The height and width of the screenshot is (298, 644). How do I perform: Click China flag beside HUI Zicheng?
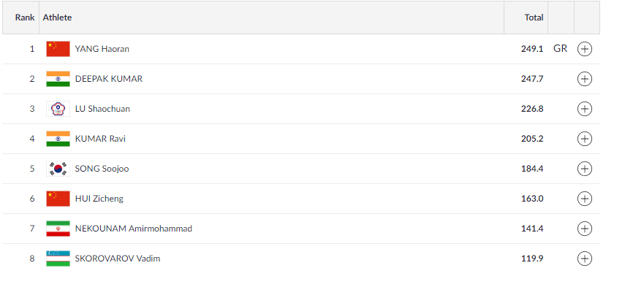tap(58, 199)
